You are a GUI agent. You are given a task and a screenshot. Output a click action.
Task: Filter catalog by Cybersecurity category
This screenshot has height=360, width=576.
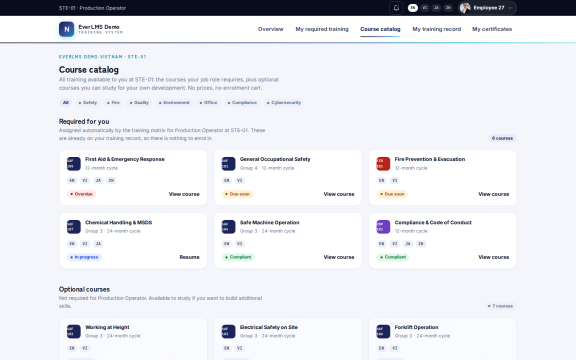coord(284,102)
